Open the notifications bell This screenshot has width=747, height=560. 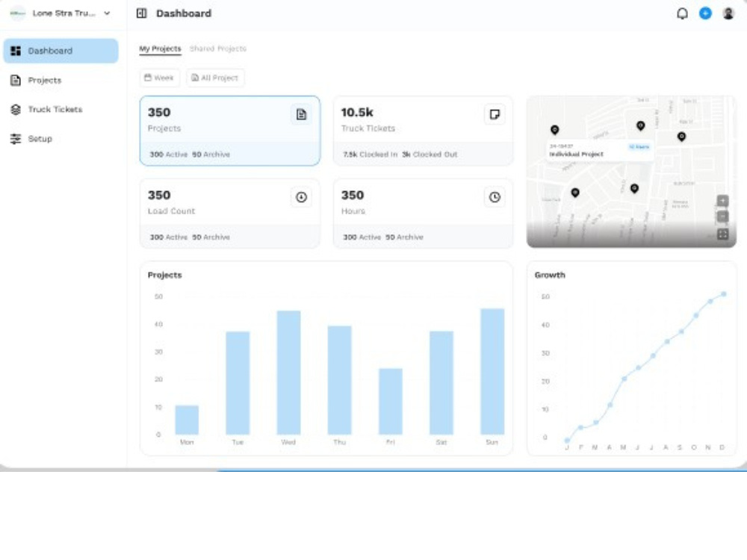(682, 13)
